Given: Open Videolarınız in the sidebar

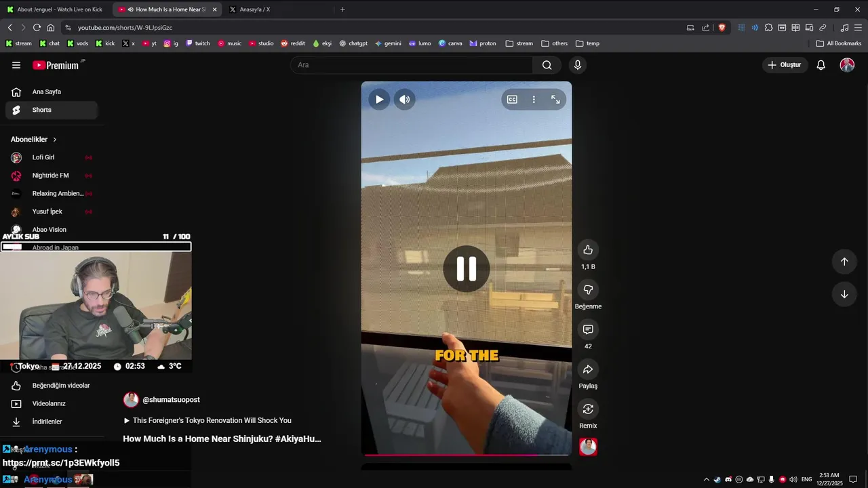Looking at the screenshot, I should click(52, 403).
